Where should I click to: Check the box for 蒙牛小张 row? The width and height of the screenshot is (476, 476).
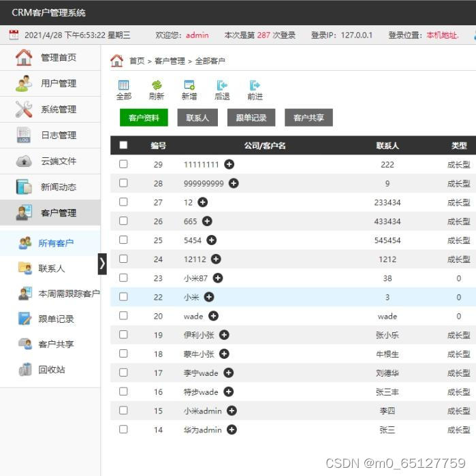click(123, 354)
